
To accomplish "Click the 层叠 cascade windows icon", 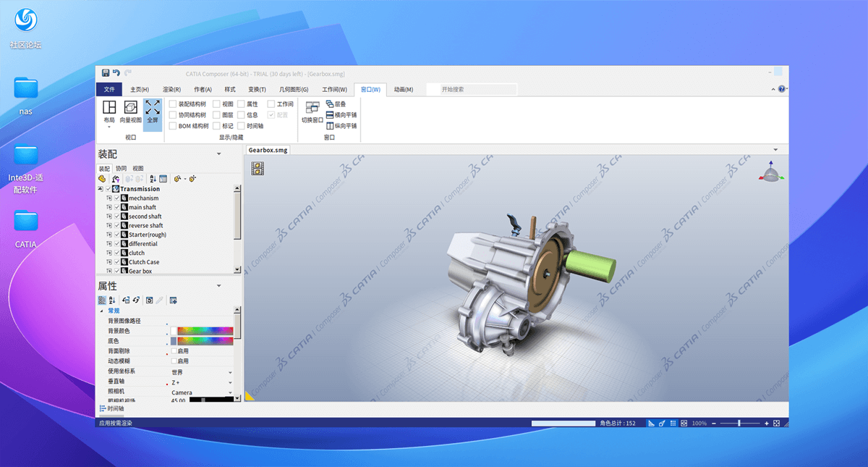I will (x=330, y=104).
